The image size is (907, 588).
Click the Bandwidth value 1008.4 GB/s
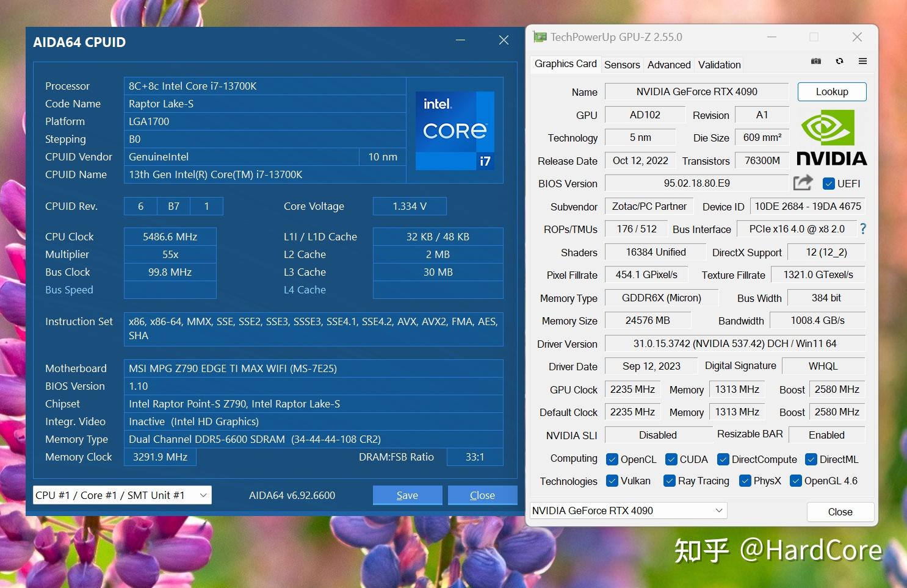coord(818,320)
